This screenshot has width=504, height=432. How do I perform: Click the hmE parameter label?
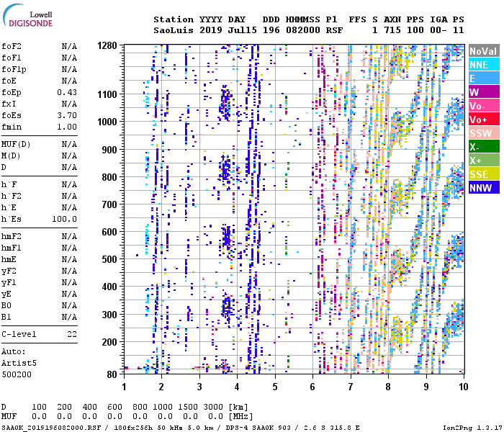9,259
